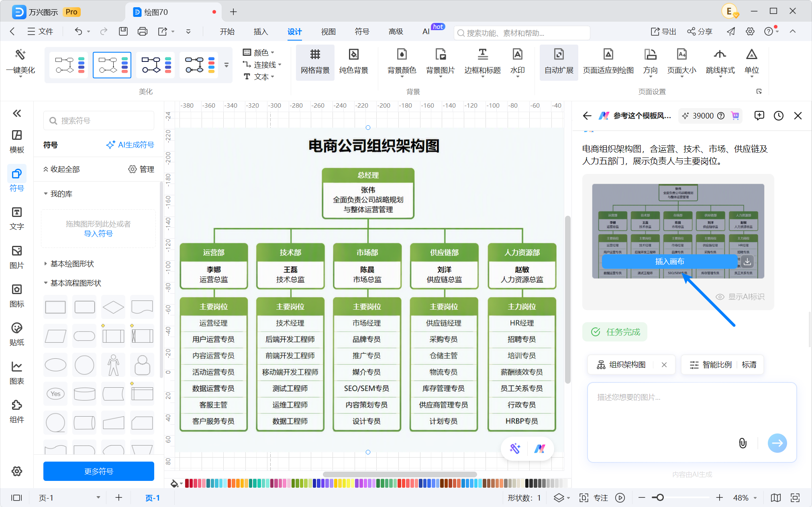Open the Templates (模板) sidebar panel
The height and width of the screenshot is (507, 812).
(16, 141)
